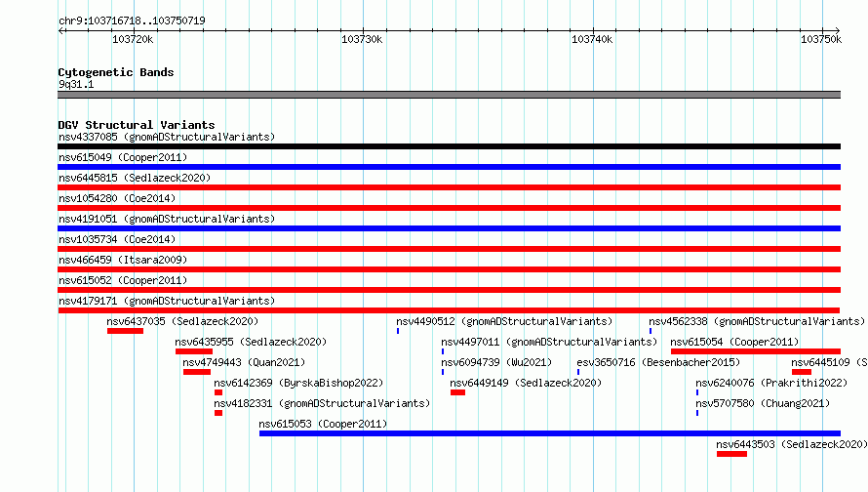Open the nsv1054280 (Coe2014) label
This screenshot has height=492, width=868.
(117, 198)
